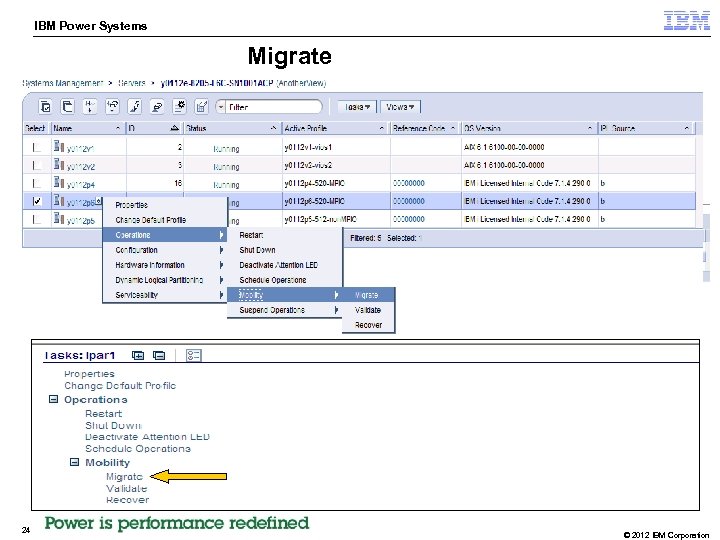Open the Views dropdown button
720x540 pixels.
400,107
